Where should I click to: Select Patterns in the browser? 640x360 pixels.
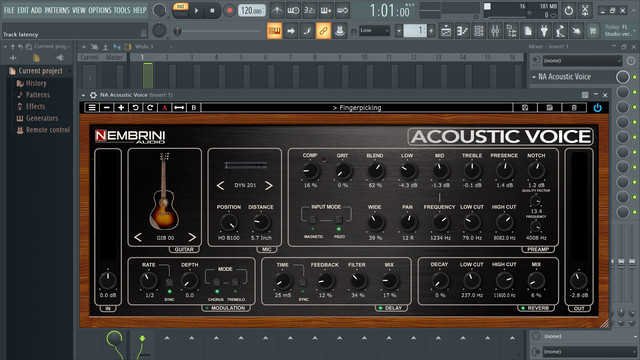(38, 95)
